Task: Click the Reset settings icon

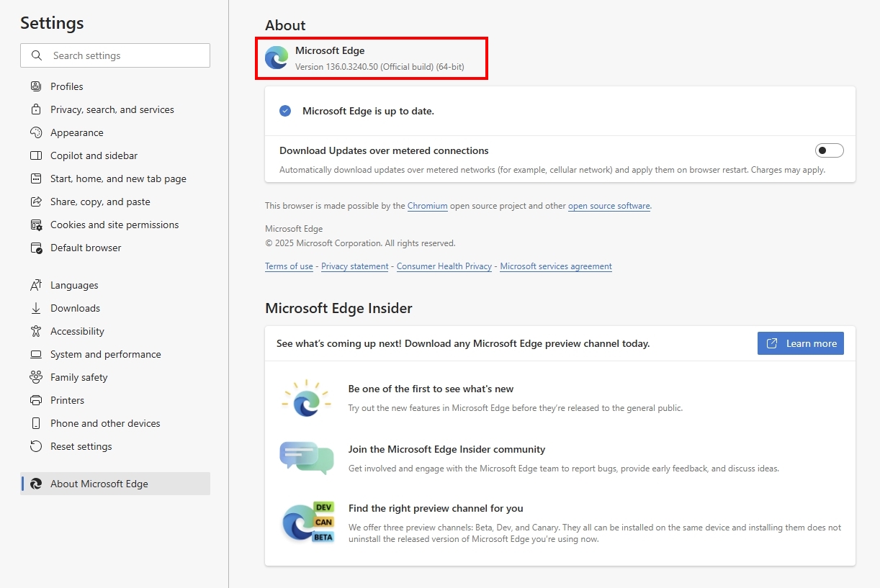Action: point(36,446)
